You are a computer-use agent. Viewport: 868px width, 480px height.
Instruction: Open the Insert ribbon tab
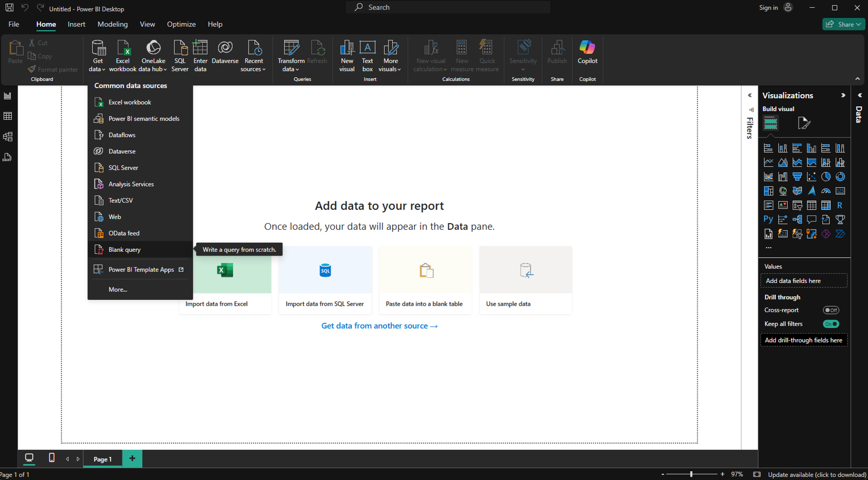[x=76, y=24]
